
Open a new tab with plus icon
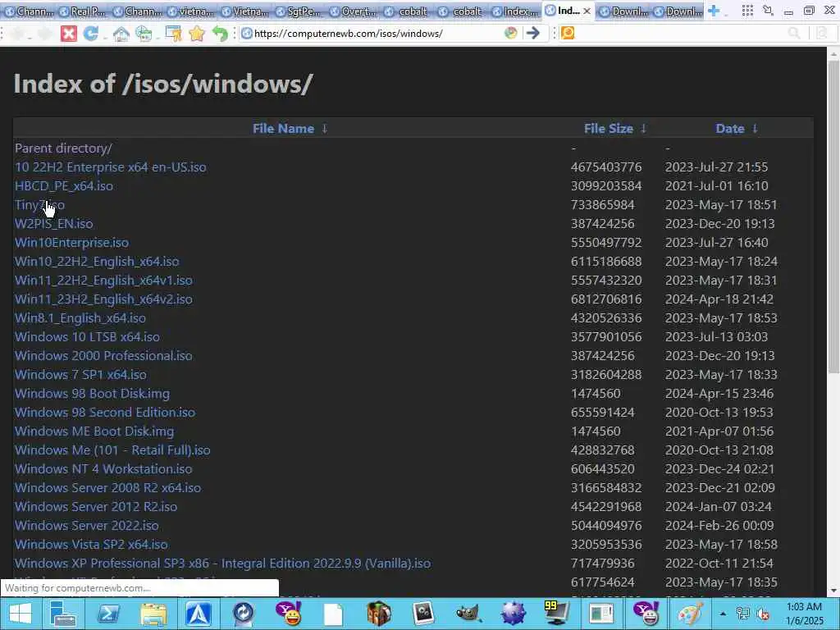(714, 11)
